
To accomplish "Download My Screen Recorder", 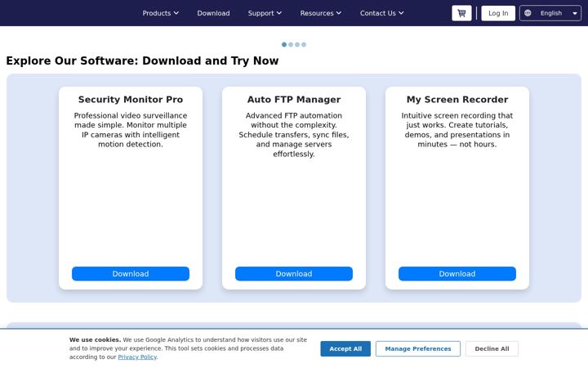I will pyautogui.click(x=457, y=274).
